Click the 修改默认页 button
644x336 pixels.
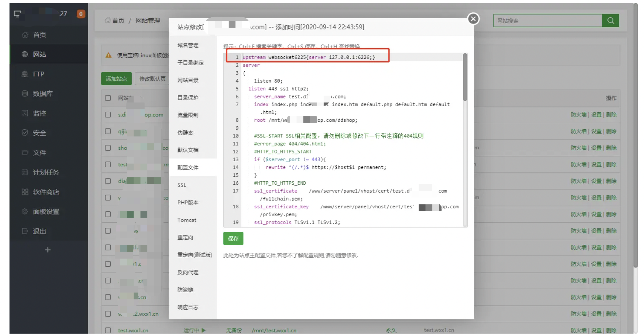152,79
